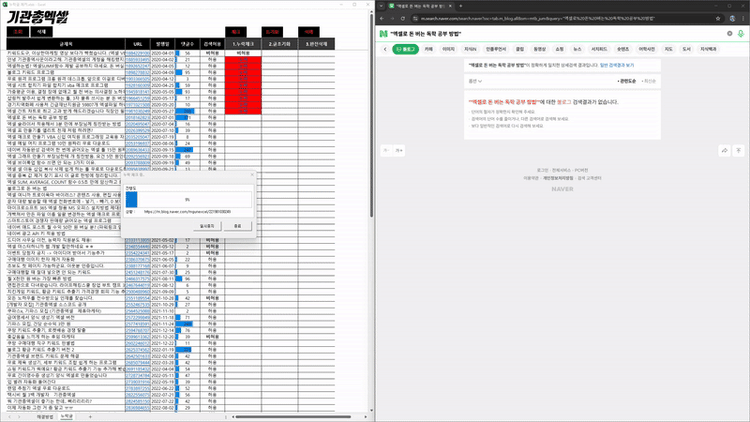Go back using the browser back arrow
This screenshot has width=750, height=422.
pyautogui.click(x=382, y=18)
